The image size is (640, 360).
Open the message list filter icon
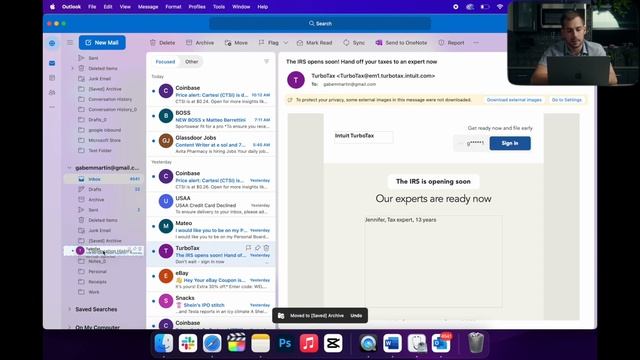click(267, 62)
